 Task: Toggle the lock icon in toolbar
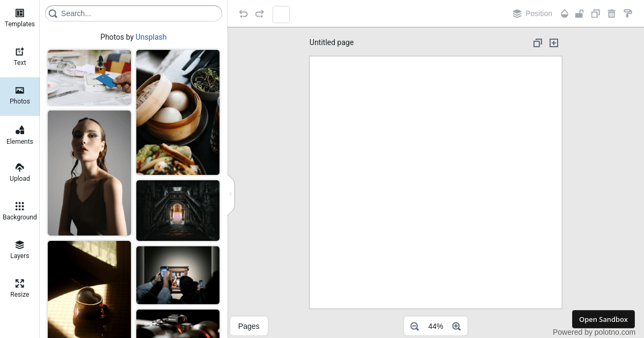pyautogui.click(x=580, y=14)
